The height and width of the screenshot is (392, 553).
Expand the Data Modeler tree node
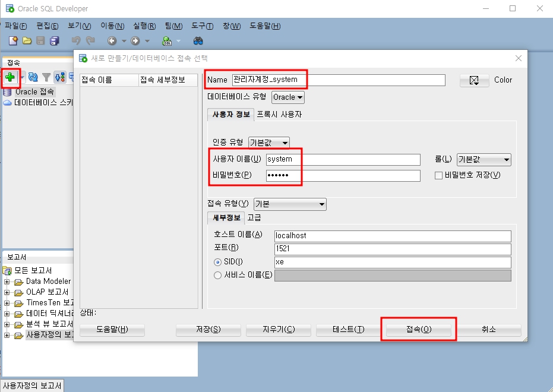pyautogui.click(x=7, y=282)
